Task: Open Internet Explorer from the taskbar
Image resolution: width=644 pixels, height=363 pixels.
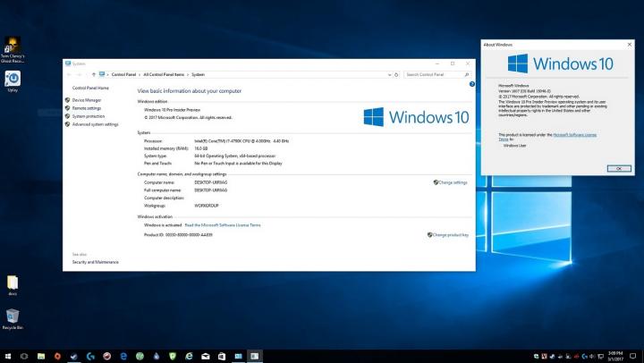Action: tap(189, 356)
